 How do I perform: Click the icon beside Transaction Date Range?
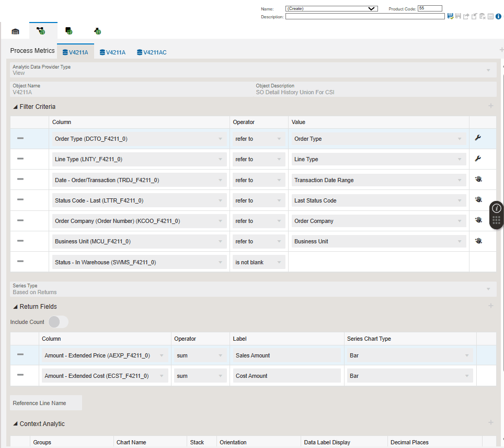tap(478, 180)
